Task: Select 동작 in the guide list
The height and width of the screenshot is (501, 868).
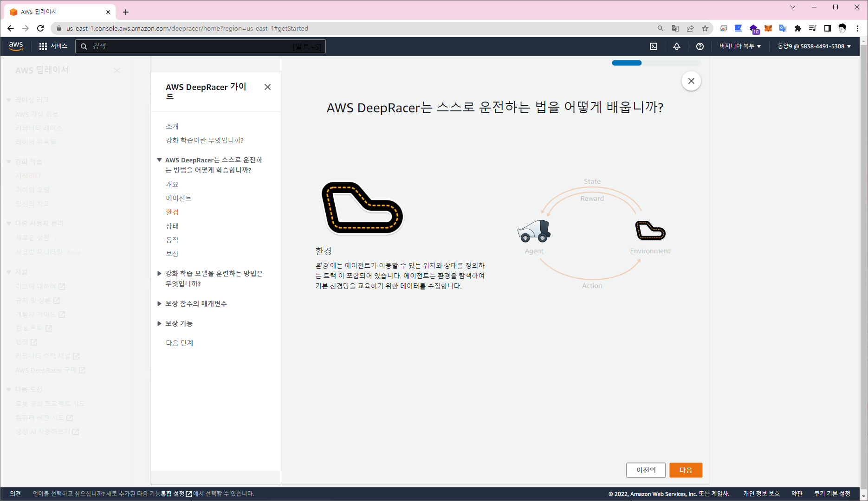Action: [172, 240]
